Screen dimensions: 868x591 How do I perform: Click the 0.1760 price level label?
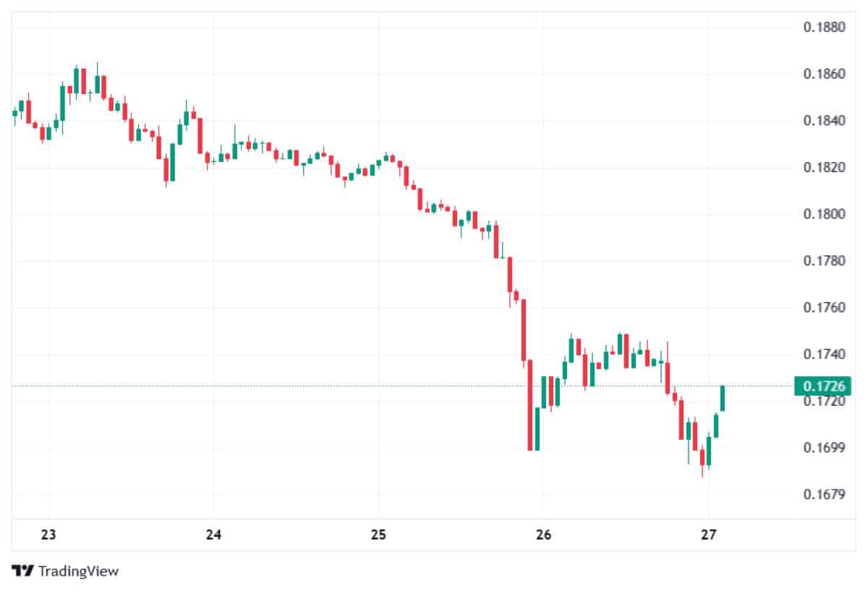click(825, 307)
